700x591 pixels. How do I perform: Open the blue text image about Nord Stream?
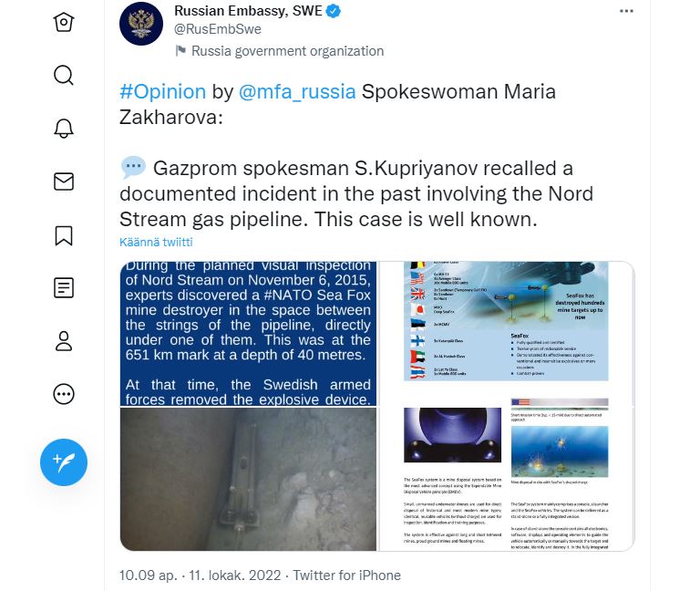pyautogui.click(x=248, y=334)
